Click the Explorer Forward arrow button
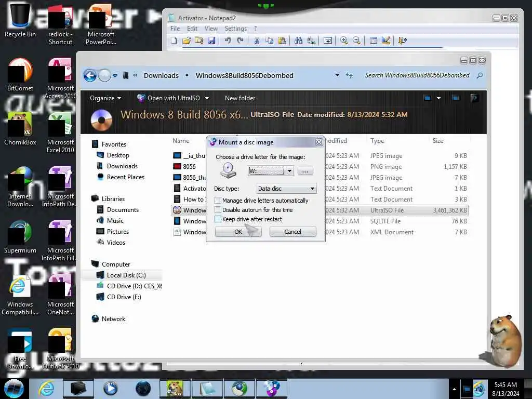The height and width of the screenshot is (399, 532). [104, 75]
